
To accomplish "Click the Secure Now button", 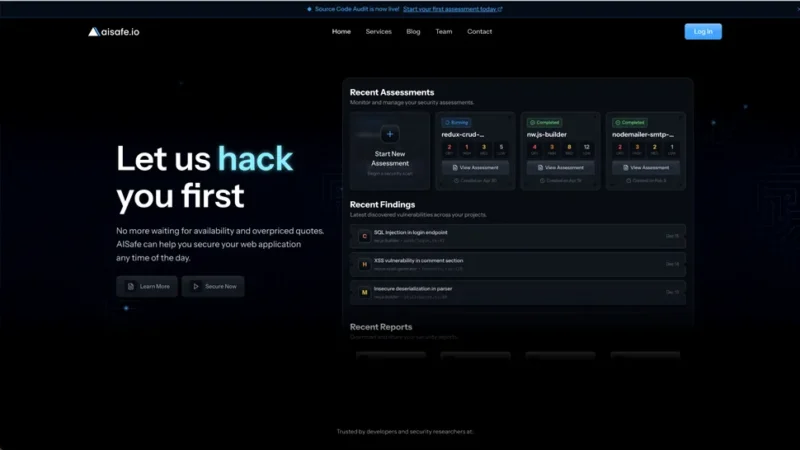I will [x=213, y=286].
